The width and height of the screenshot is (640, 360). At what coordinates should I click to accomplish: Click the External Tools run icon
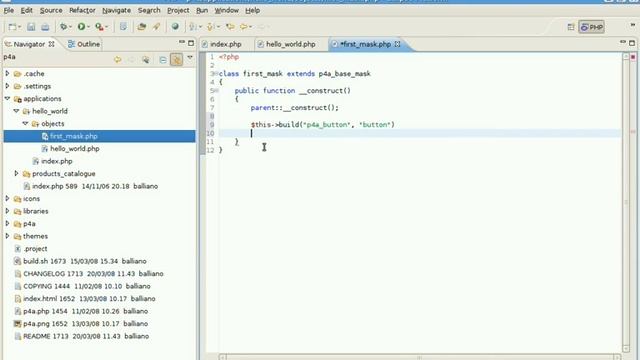click(99, 27)
